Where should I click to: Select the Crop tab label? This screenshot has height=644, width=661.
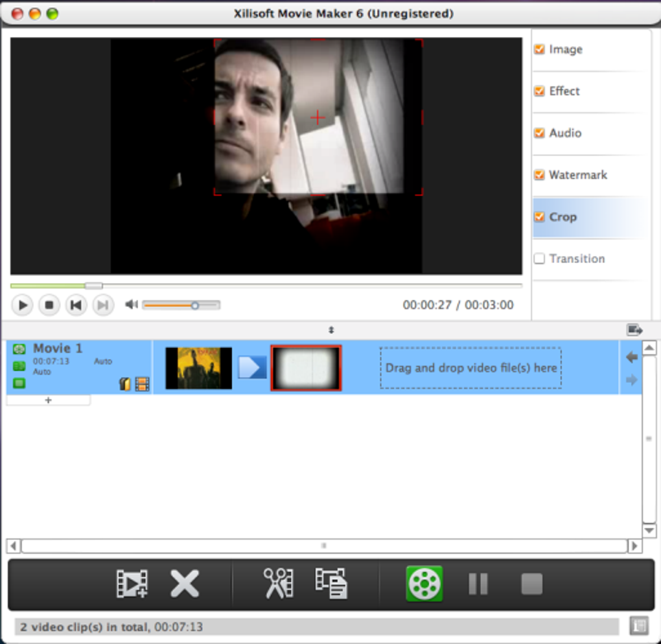tap(562, 216)
